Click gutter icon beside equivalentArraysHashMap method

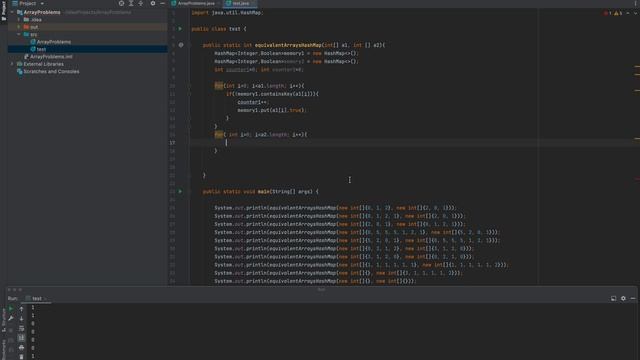pos(181,45)
